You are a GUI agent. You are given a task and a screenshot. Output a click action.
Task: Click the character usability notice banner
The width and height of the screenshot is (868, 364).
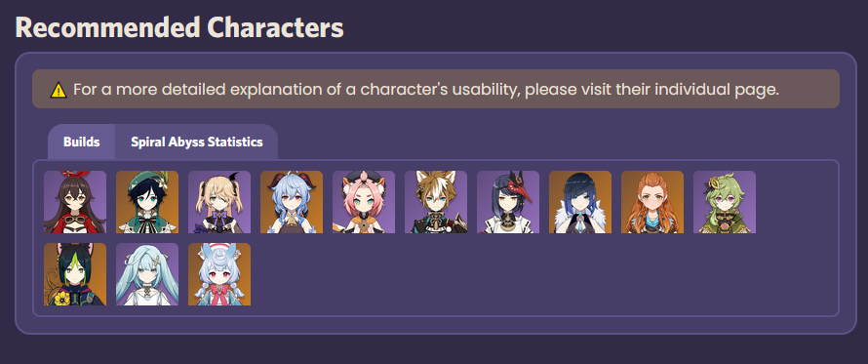pyautogui.click(x=436, y=89)
